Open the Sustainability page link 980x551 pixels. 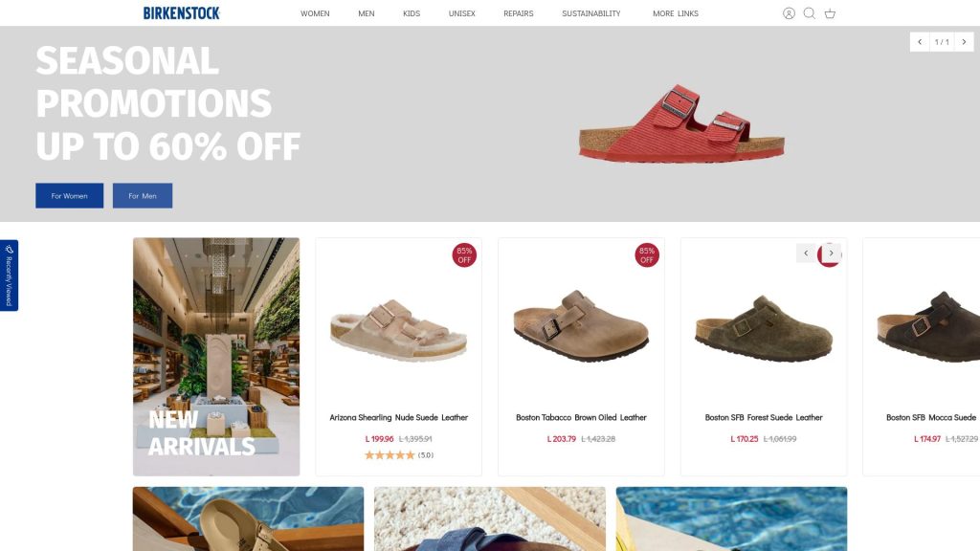tap(591, 13)
